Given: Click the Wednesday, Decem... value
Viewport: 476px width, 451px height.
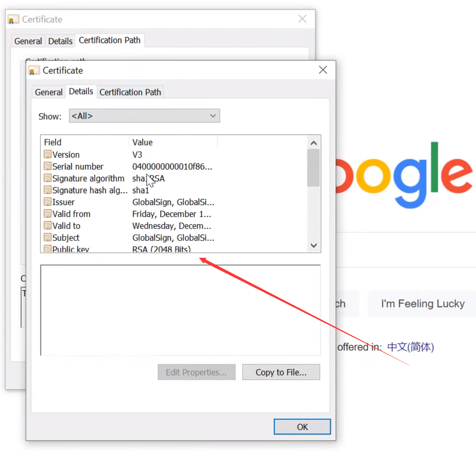Looking at the screenshot, I should click(x=171, y=226).
